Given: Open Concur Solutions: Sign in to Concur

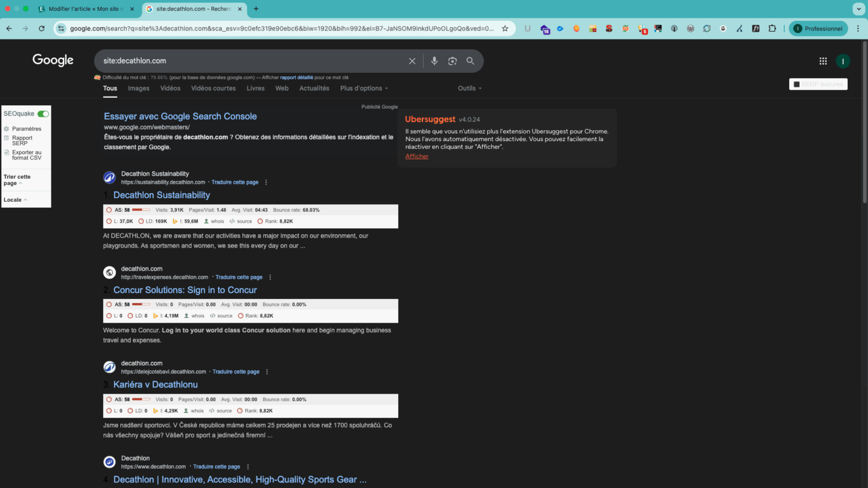Looking at the screenshot, I should 185,290.
